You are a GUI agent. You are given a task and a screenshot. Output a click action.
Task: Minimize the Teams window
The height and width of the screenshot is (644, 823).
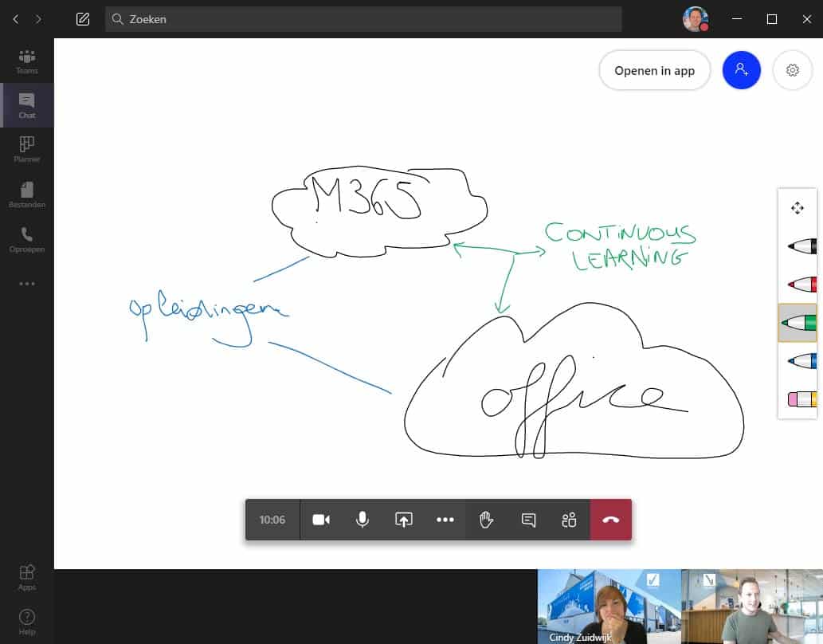737,19
